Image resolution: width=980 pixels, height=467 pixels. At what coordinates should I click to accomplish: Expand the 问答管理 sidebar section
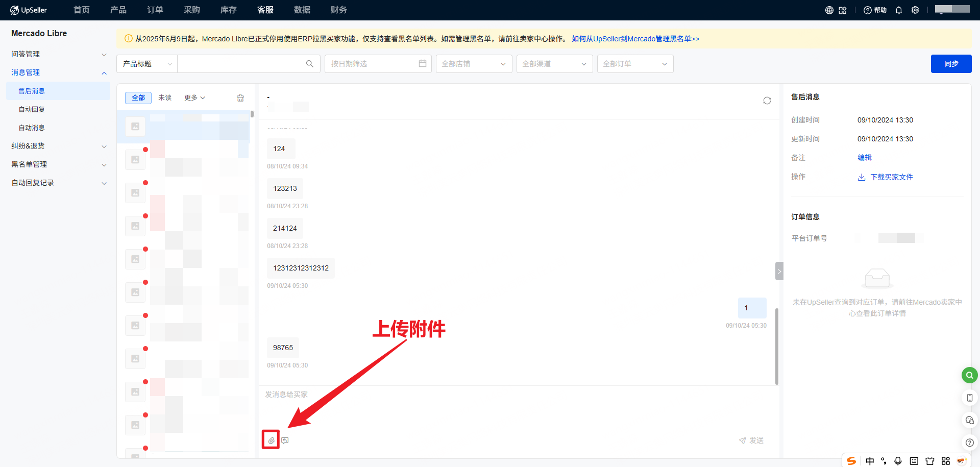(x=59, y=54)
